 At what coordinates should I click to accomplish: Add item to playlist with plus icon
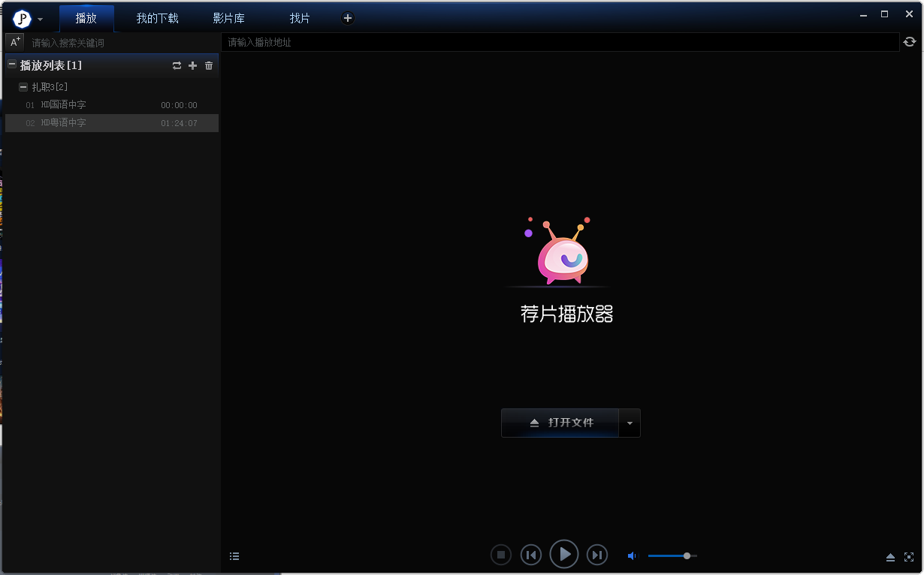pyautogui.click(x=192, y=66)
